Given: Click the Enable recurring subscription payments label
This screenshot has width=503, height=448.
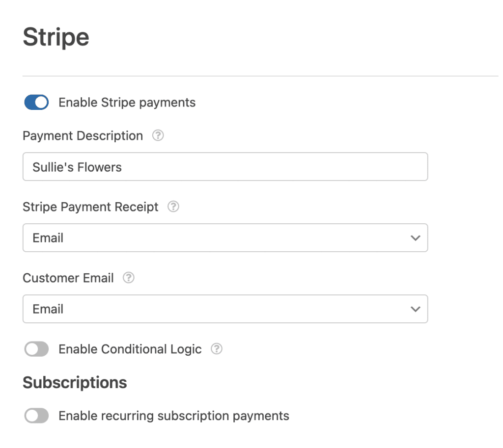Looking at the screenshot, I should point(173,416).
